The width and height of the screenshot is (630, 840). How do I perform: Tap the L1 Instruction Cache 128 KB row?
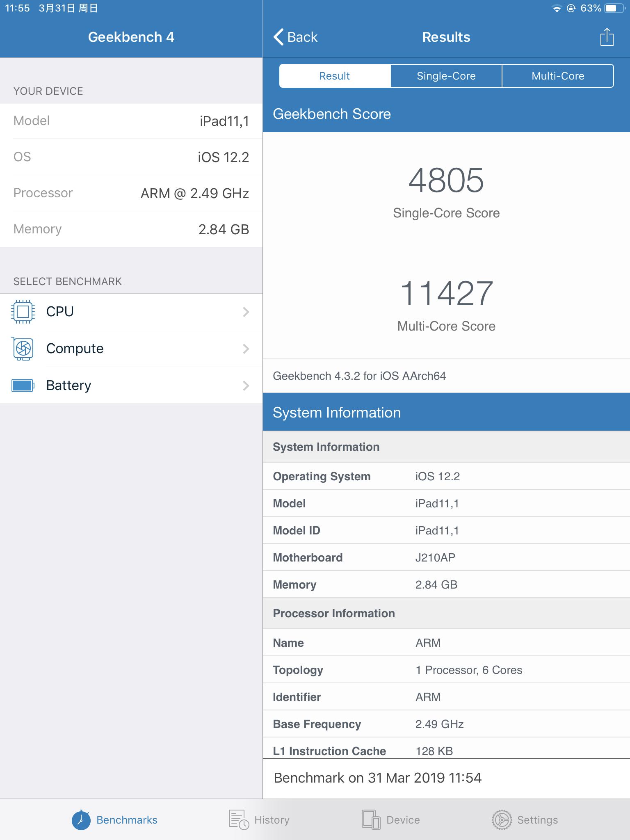click(x=446, y=748)
